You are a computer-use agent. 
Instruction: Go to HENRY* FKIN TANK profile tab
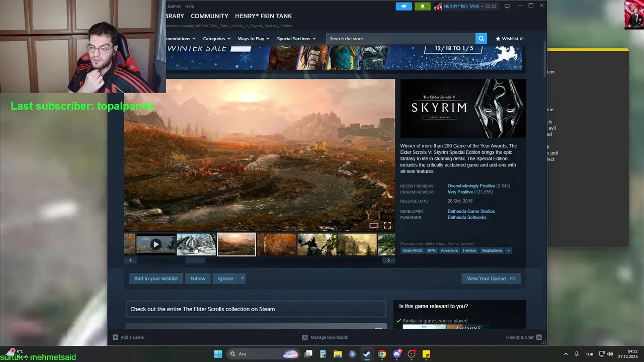263,16
